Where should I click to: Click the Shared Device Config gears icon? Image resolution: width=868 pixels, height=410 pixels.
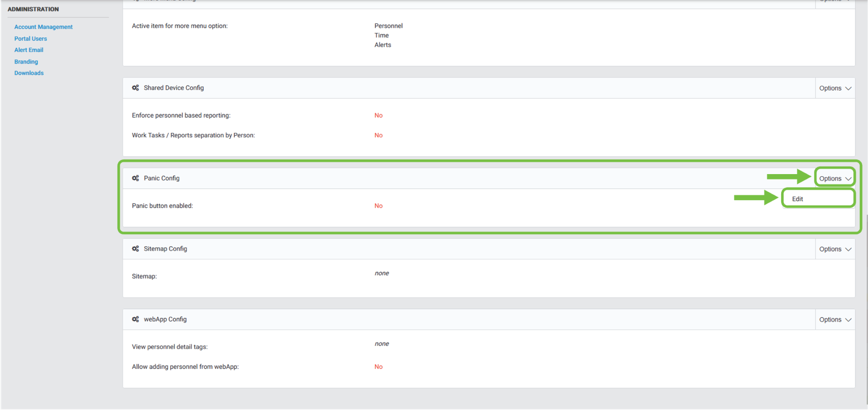(135, 88)
